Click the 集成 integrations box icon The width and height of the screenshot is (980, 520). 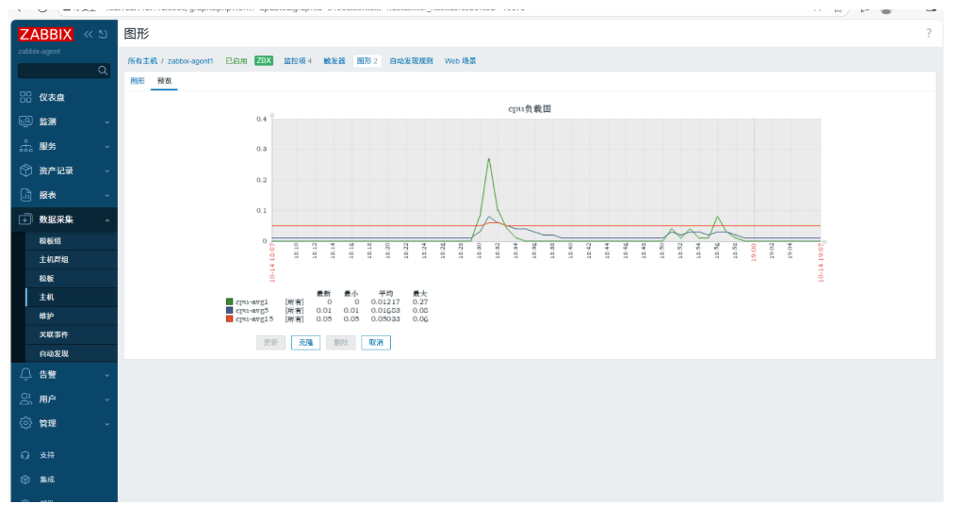click(25, 479)
